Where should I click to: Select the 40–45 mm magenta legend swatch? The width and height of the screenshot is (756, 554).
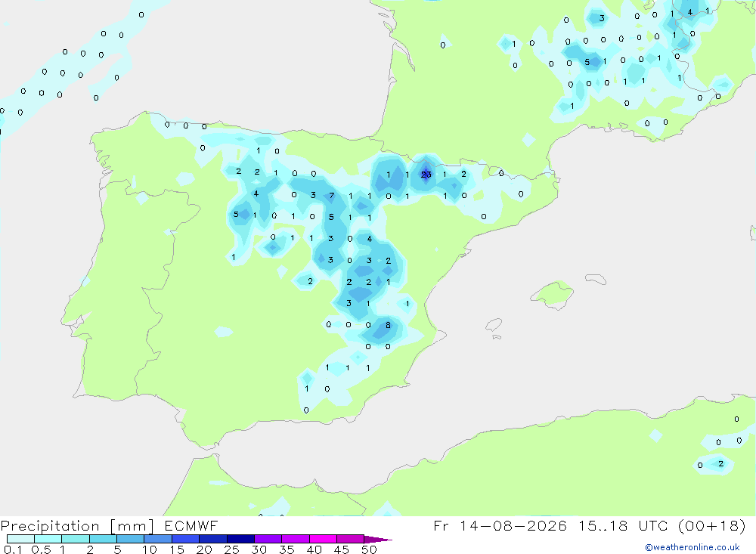pos(323,539)
